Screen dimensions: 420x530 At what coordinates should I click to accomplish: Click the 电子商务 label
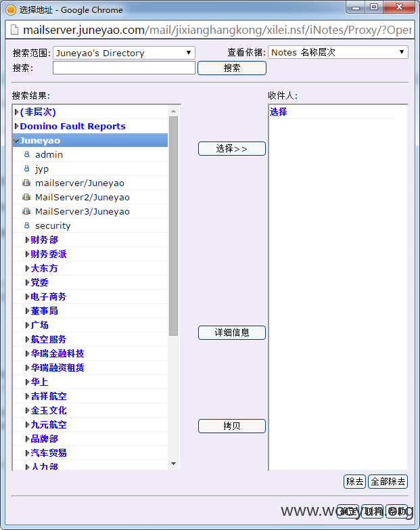click(x=49, y=296)
